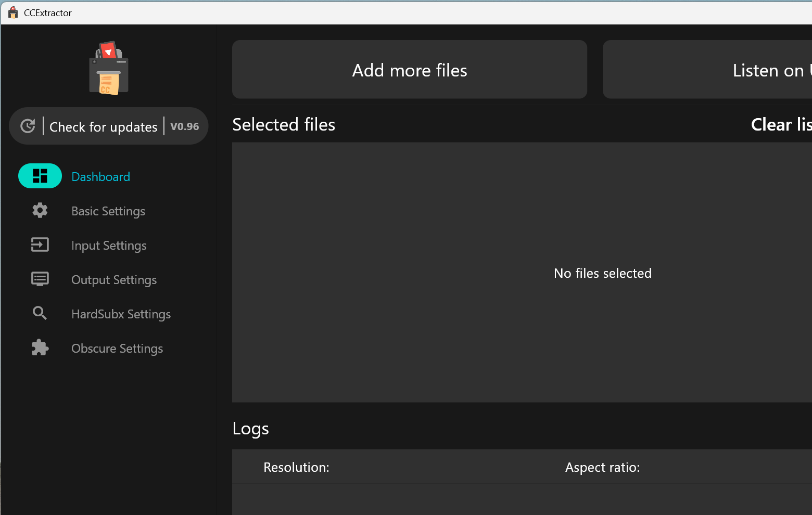The image size is (812, 515).
Task: Select the Dashboard grid icon
Action: coord(40,176)
